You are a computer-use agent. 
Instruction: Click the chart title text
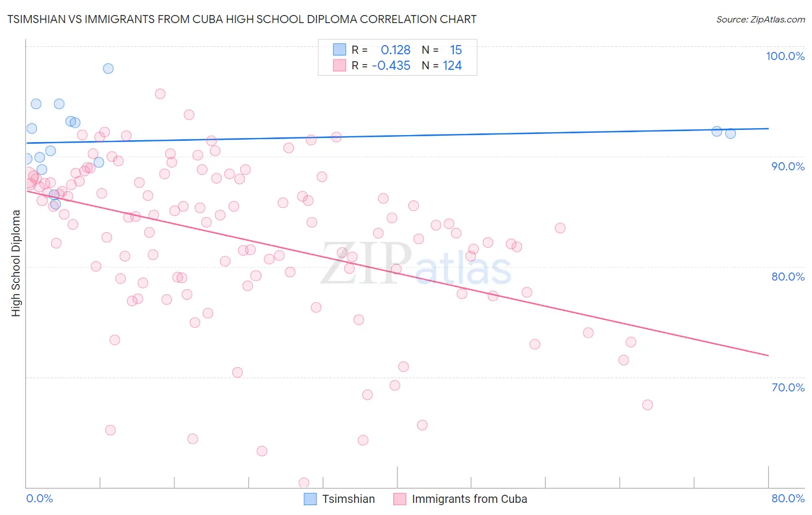(x=242, y=19)
